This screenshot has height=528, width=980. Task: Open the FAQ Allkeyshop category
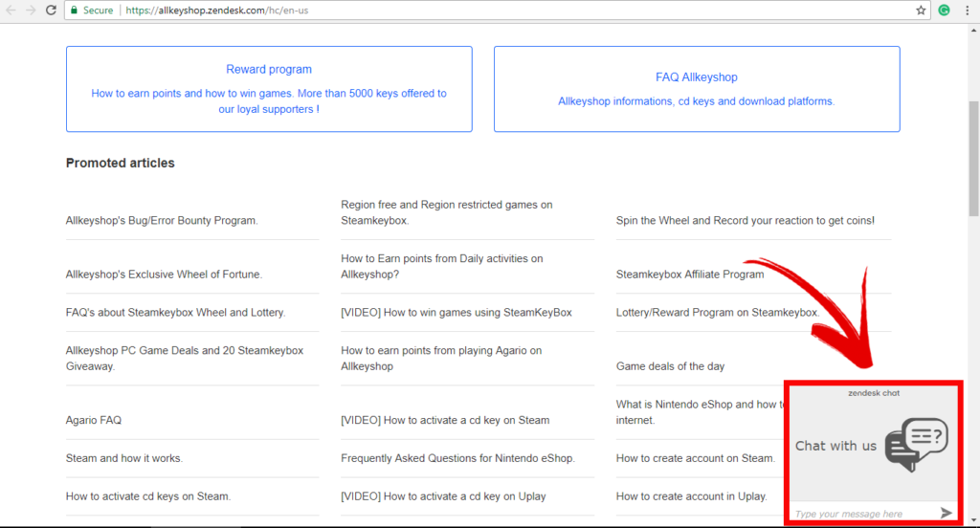pyautogui.click(x=697, y=77)
